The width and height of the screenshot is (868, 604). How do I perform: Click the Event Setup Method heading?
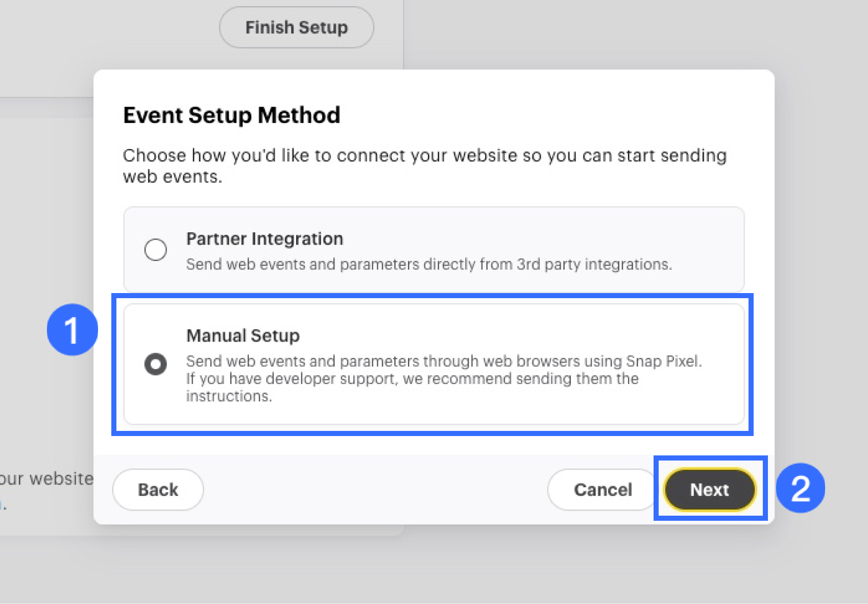[232, 115]
